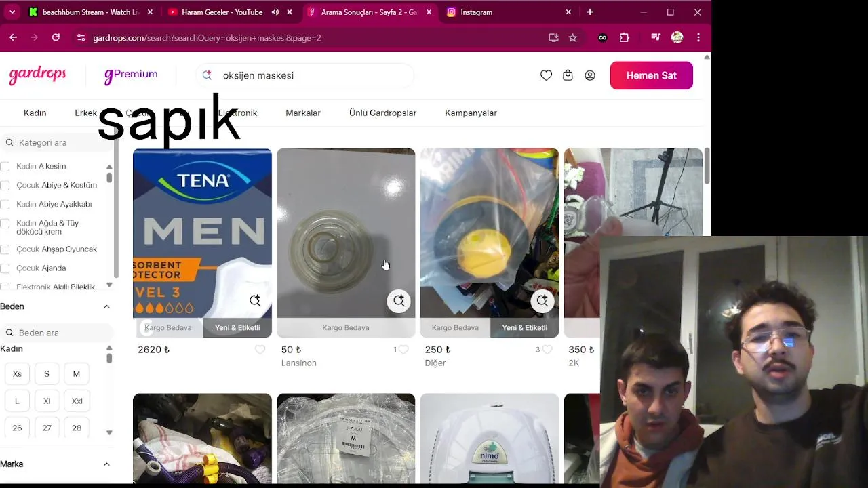The width and height of the screenshot is (868, 488).
Task: Click category list scroll-up arrow
Action: [109, 167]
